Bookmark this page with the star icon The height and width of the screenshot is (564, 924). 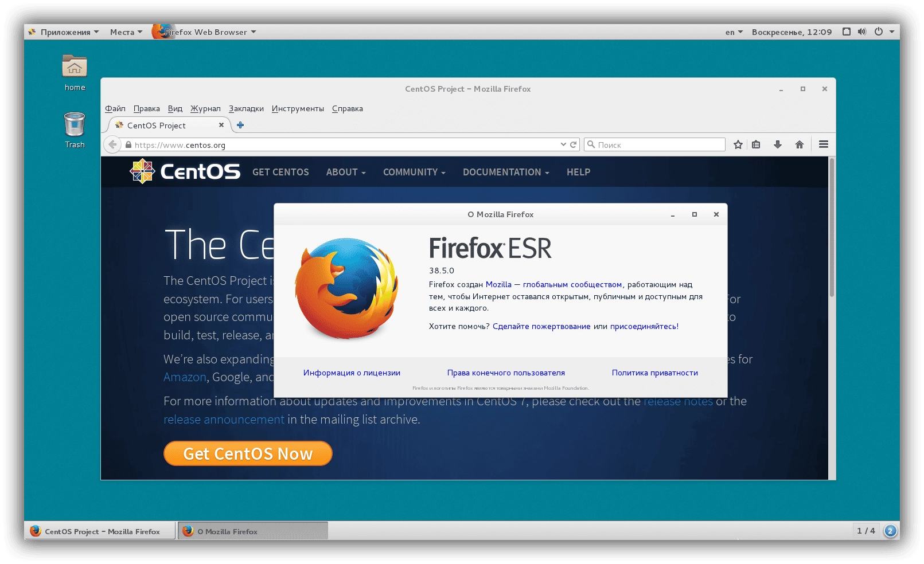(738, 144)
